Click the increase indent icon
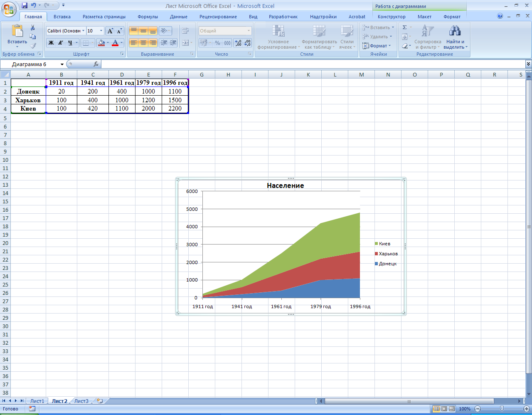Screen dimensions: 532x415 coord(173,42)
